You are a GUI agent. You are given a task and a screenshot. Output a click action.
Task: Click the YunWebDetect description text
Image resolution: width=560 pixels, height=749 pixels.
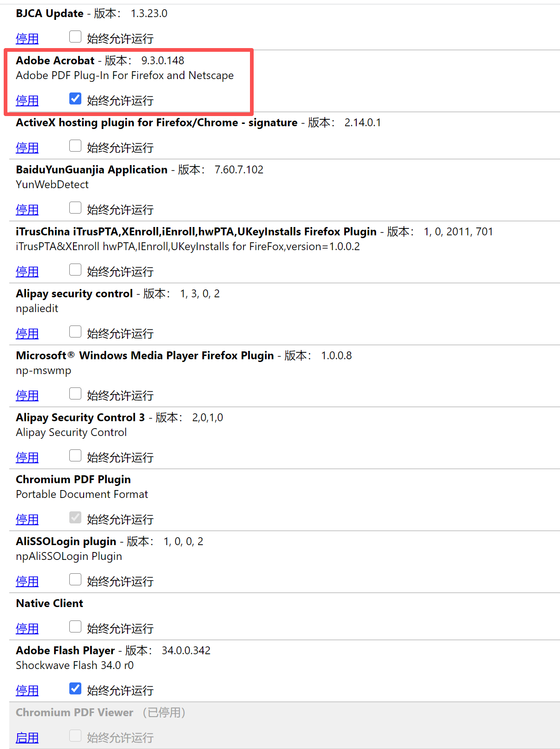(52, 184)
